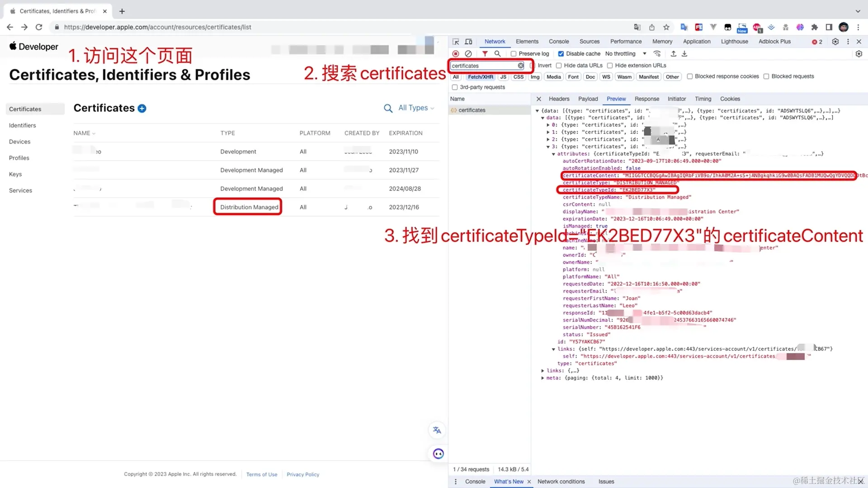Image resolution: width=868 pixels, height=488 pixels.
Task: Expand item 1 in the data array
Action: pyautogui.click(x=548, y=132)
